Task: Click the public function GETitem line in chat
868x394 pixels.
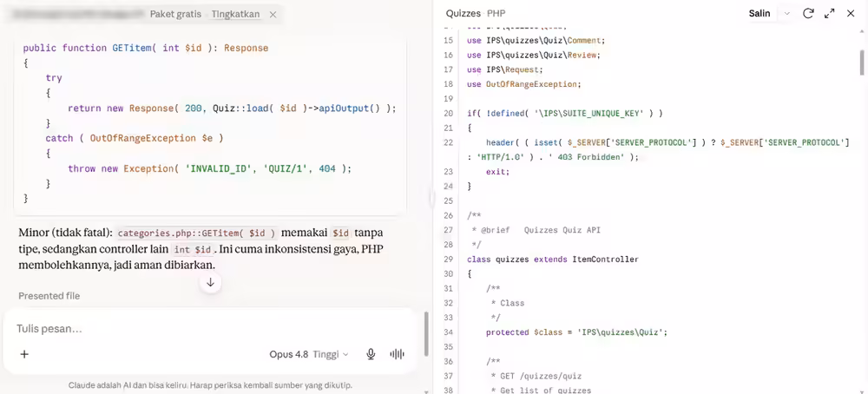Action: point(146,48)
